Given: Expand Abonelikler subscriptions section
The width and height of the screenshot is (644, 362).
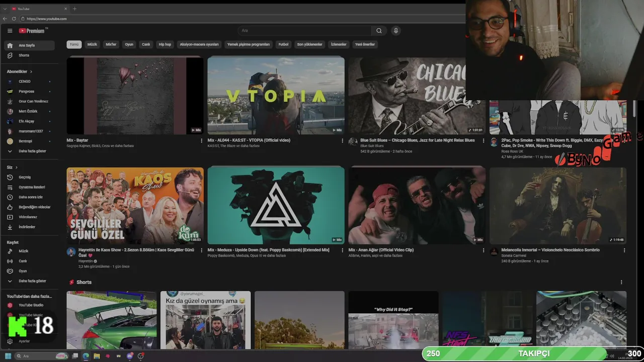Looking at the screenshot, I should click(x=20, y=71).
